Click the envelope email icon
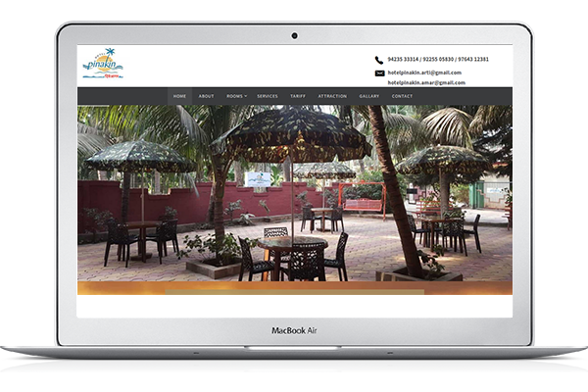 pos(379,73)
